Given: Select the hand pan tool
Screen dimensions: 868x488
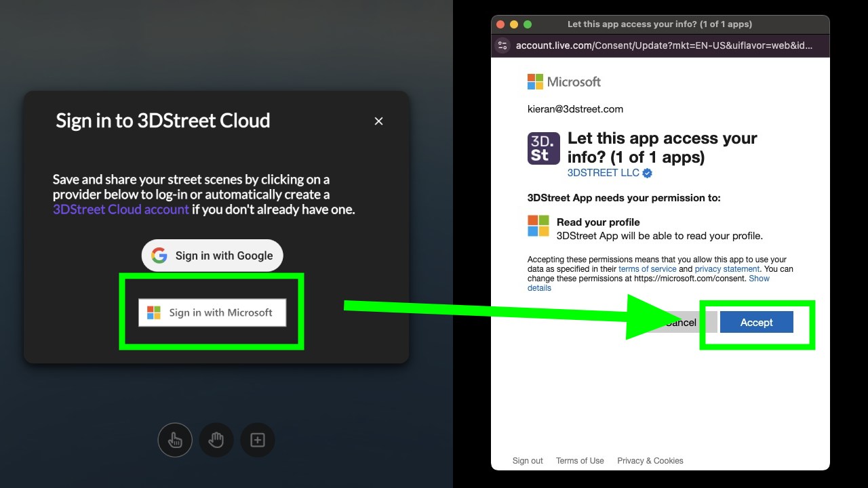Looking at the screenshot, I should [x=216, y=439].
